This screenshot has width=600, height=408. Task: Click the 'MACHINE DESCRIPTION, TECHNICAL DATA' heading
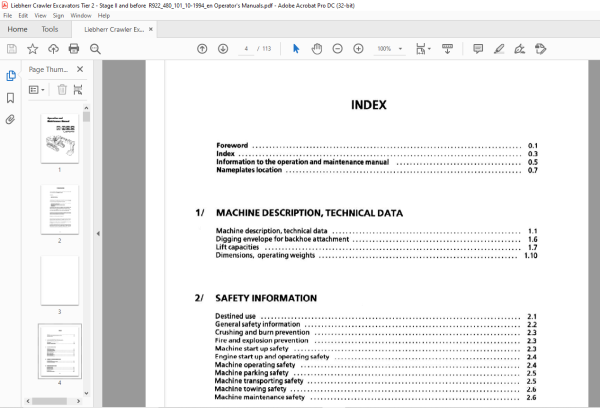click(309, 213)
